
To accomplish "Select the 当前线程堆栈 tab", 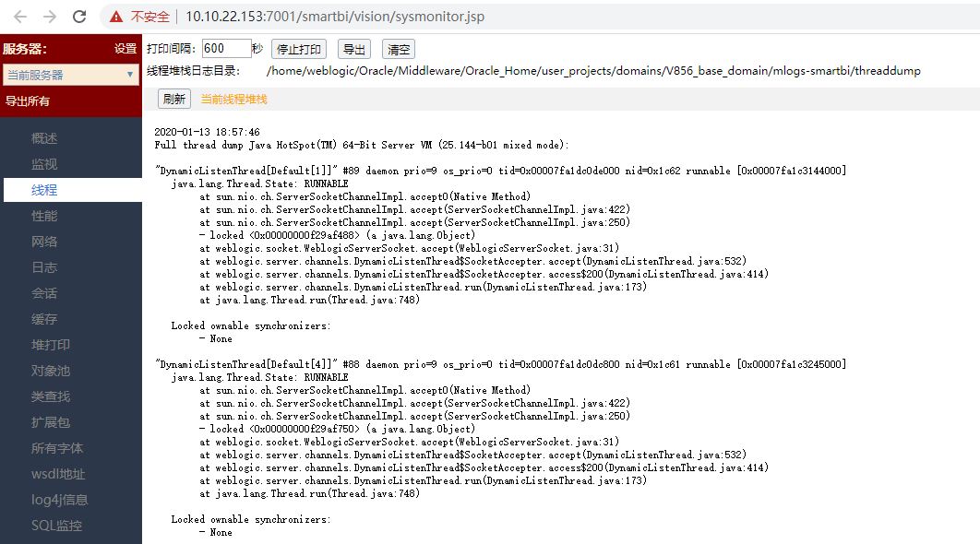I will click(233, 100).
